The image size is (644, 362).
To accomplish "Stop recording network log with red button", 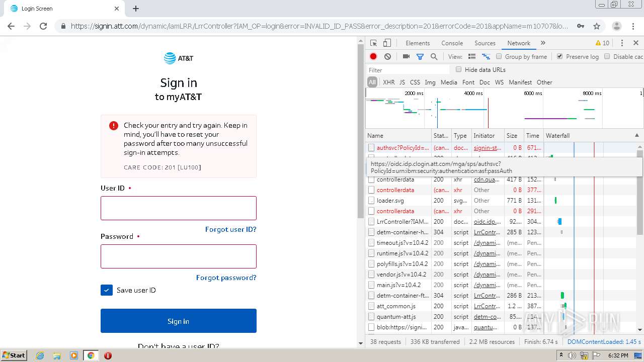I will (x=373, y=57).
